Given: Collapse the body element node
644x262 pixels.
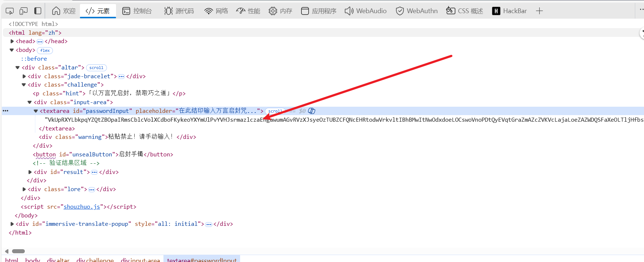Looking at the screenshot, I should [x=12, y=50].
